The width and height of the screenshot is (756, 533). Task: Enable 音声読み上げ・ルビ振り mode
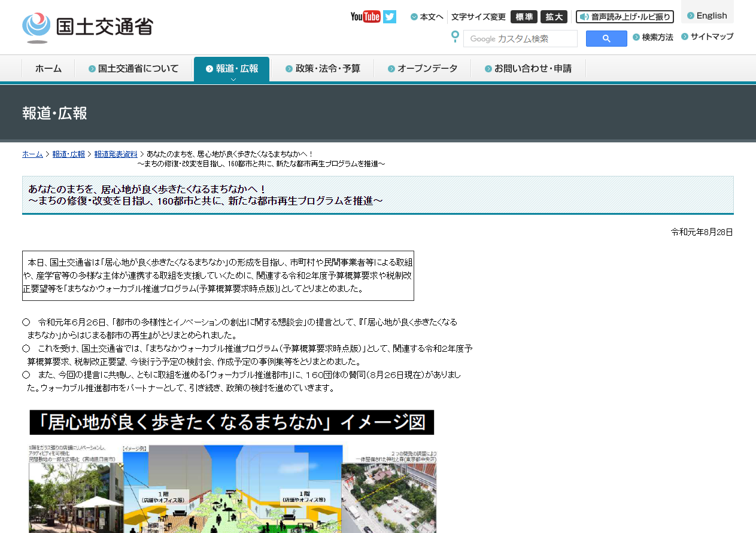[x=624, y=16]
